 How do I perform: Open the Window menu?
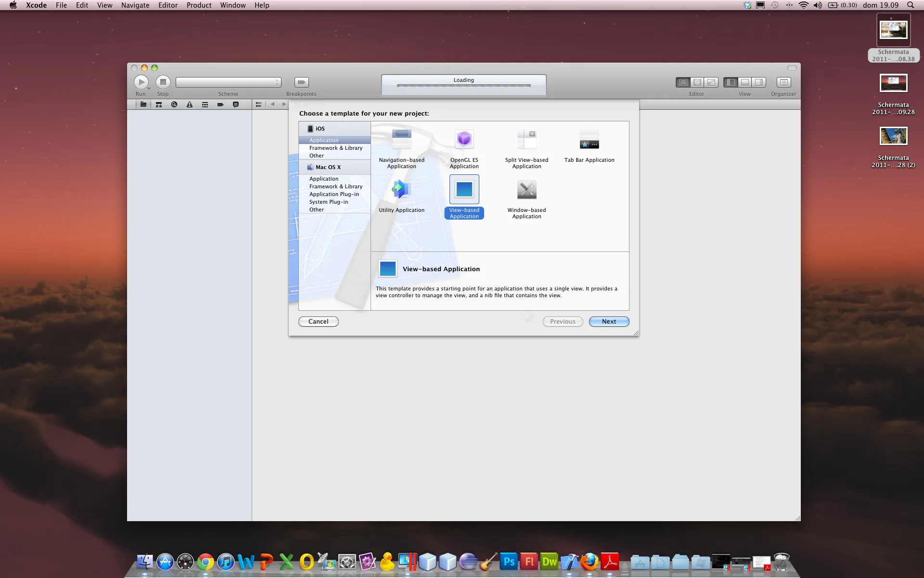(x=232, y=5)
